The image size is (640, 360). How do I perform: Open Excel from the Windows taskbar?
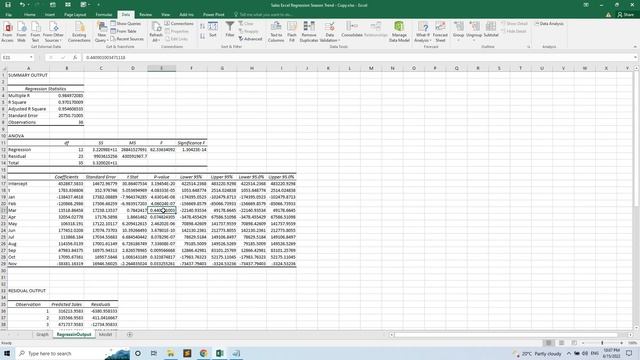(220, 353)
